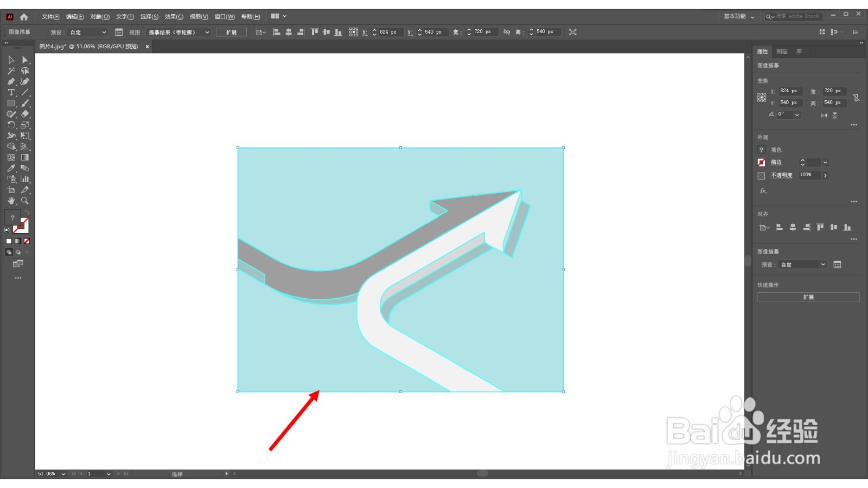Select the Slice tool
This screenshot has width=868, height=488.
[x=25, y=190]
